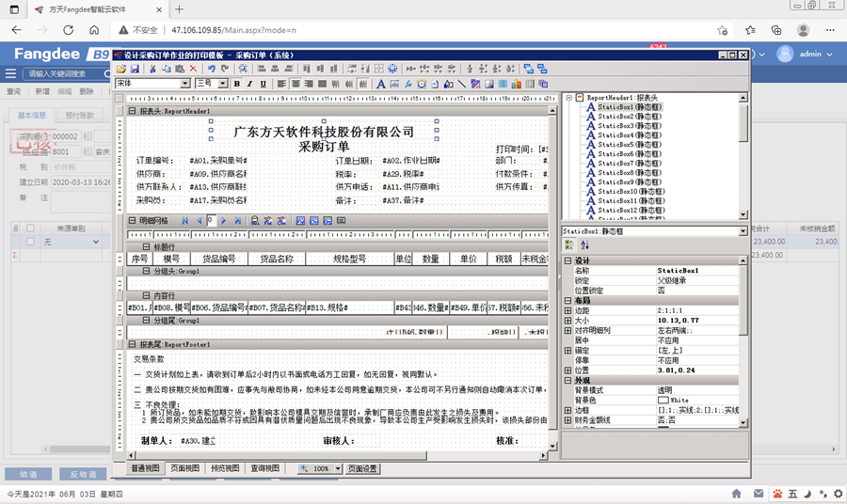Switch to 查询视图 tab
This screenshot has width=847, height=504.
[265, 468]
